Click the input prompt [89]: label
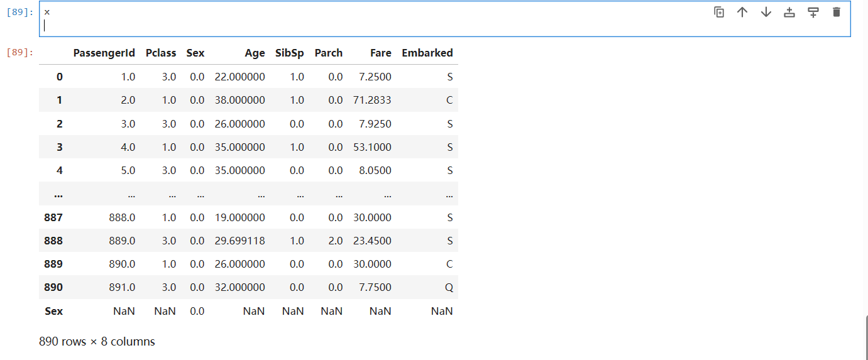The height and width of the screenshot is (360, 868). [19, 12]
